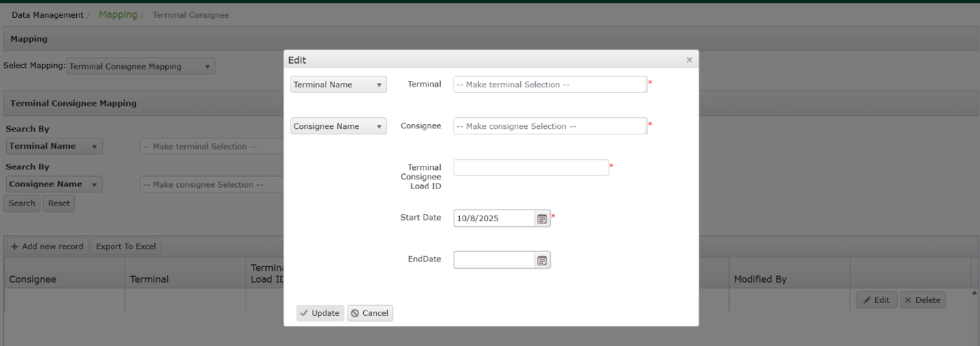This screenshot has height=346, width=980.
Task: Open the Start Date calendar picker icon
Action: (542, 219)
